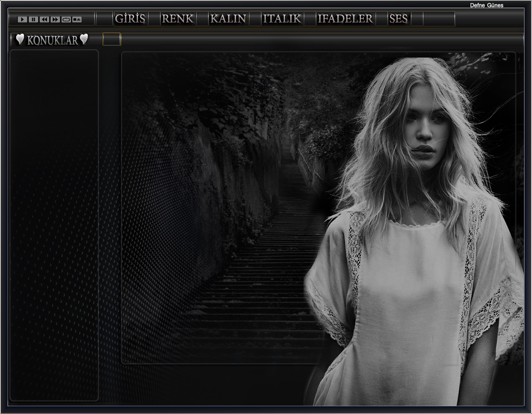The width and height of the screenshot is (532, 414).
Task: Click the Fast-forward icon in the player
Action: [55, 19]
